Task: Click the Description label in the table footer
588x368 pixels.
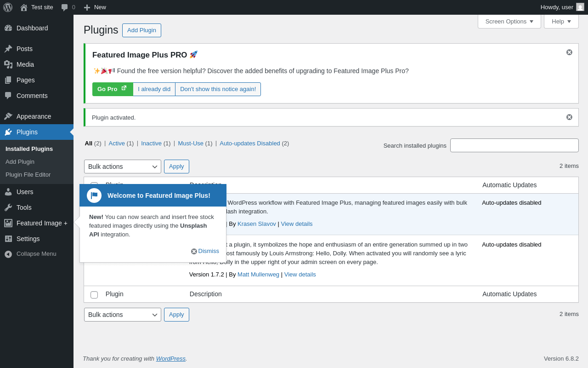Action: click(x=206, y=294)
